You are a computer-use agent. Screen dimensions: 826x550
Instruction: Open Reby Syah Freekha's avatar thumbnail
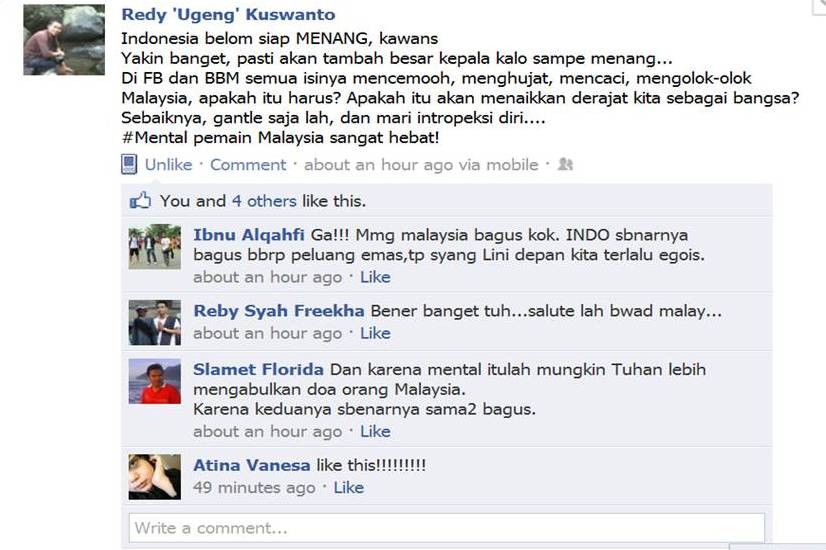point(155,322)
